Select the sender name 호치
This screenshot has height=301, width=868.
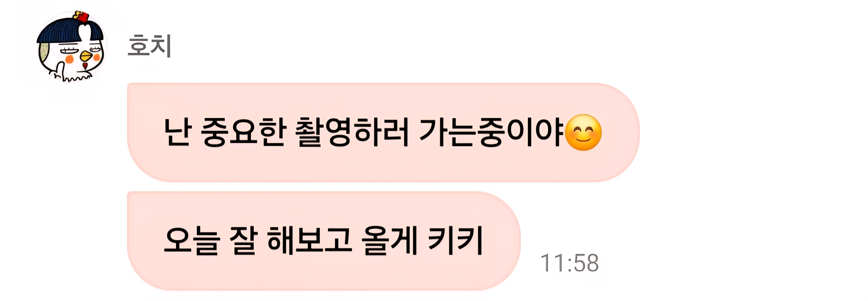pyautogui.click(x=150, y=46)
